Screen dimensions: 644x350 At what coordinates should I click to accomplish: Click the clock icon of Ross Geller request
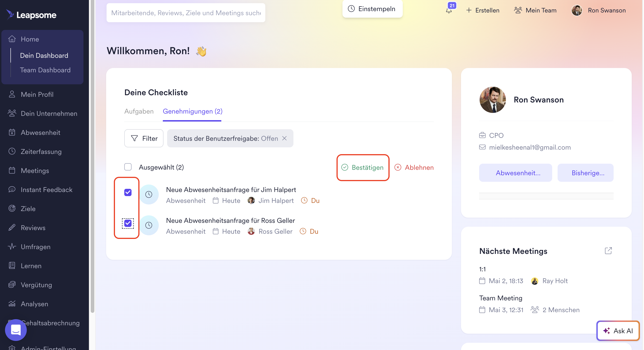coord(149,225)
